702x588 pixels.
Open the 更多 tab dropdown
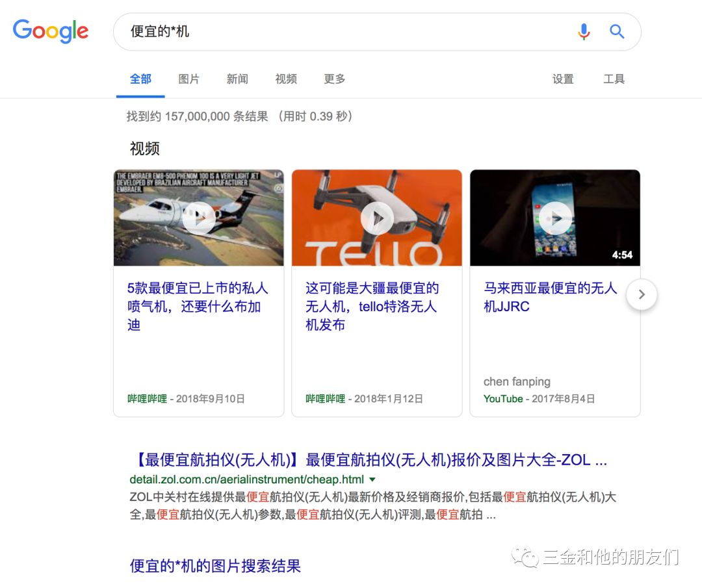click(x=335, y=79)
